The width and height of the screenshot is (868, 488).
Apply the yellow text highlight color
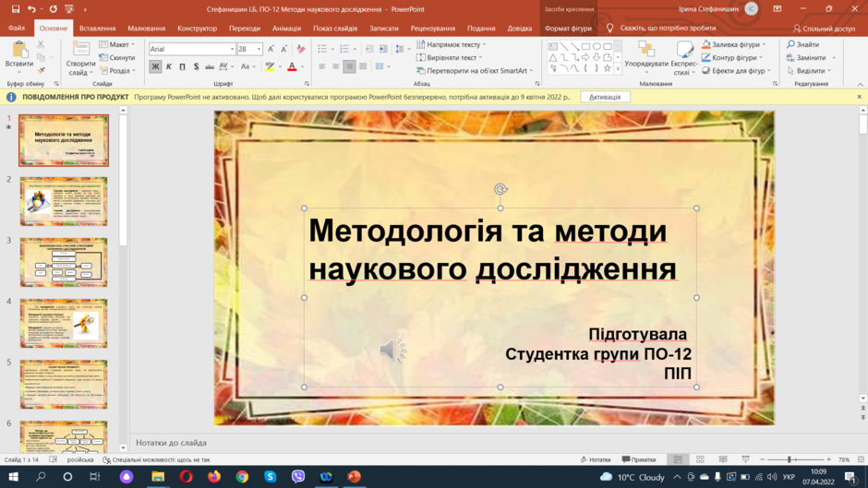(x=270, y=66)
